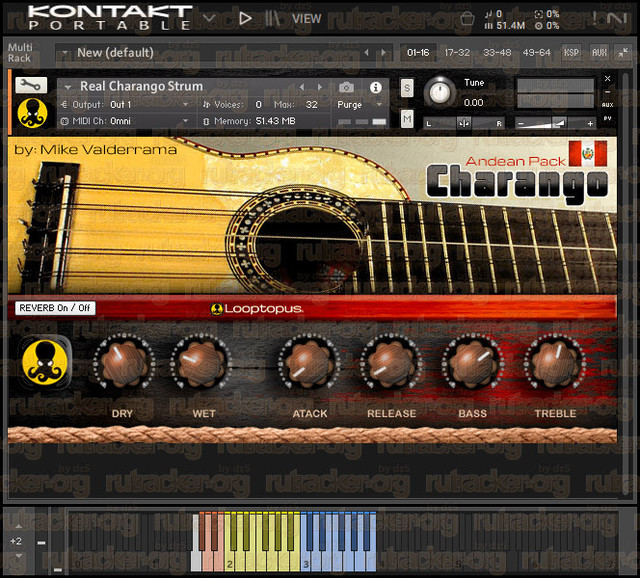Click the Native Instruments NI logo
The width and height of the screenshot is (640, 578).
click(x=617, y=18)
